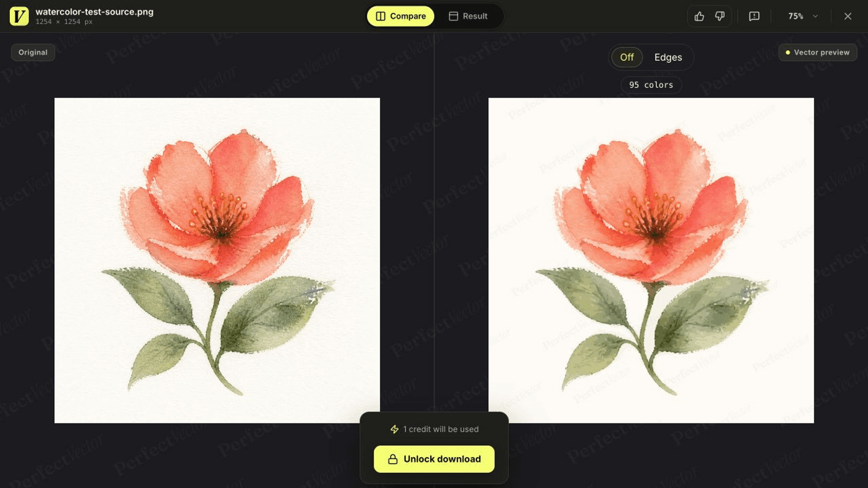The height and width of the screenshot is (488, 868).
Task: Click the original flower image
Action: 217,260
